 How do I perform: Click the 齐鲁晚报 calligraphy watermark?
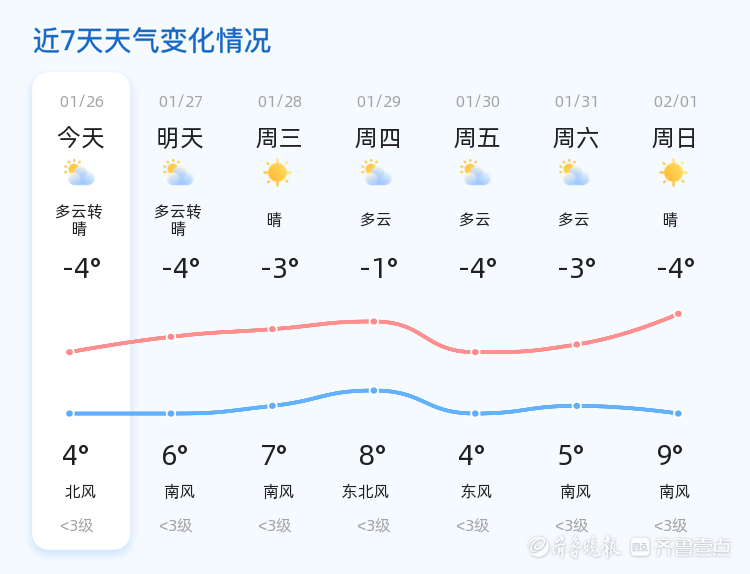pos(576,546)
